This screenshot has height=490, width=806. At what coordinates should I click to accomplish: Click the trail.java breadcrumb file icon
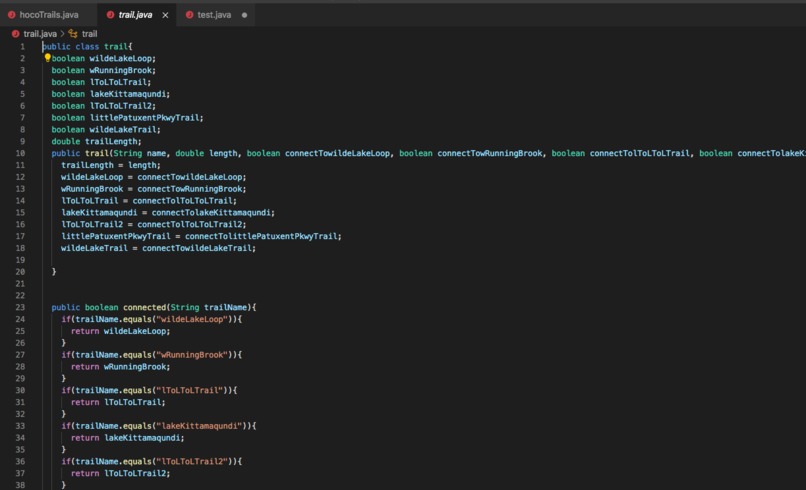tap(15, 34)
